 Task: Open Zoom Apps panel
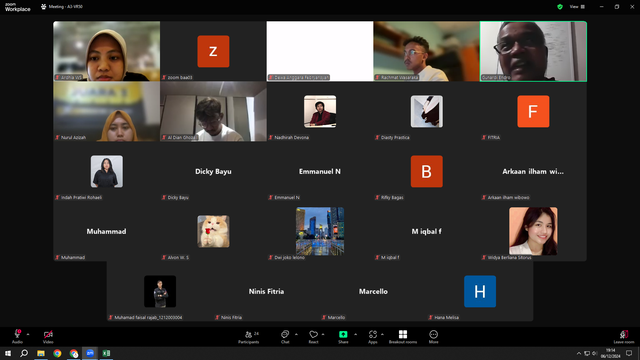coord(373,337)
